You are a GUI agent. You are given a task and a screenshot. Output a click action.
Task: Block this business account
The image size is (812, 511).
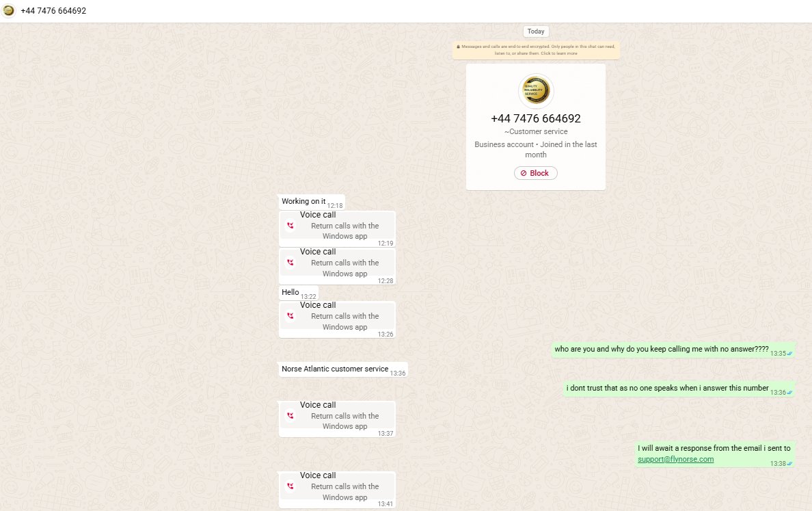pos(535,173)
